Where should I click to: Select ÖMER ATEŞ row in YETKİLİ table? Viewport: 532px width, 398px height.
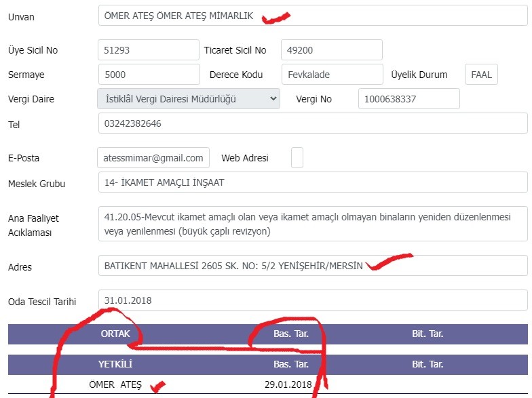click(267, 384)
